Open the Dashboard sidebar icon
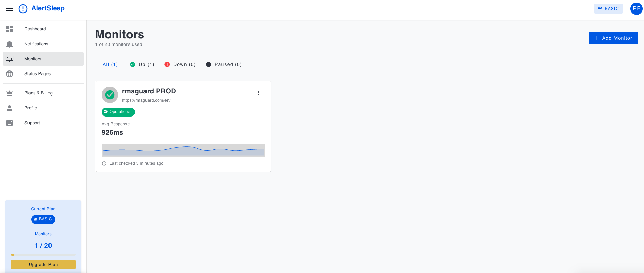The height and width of the screenshot is (273, 644). tap(9, 29)
